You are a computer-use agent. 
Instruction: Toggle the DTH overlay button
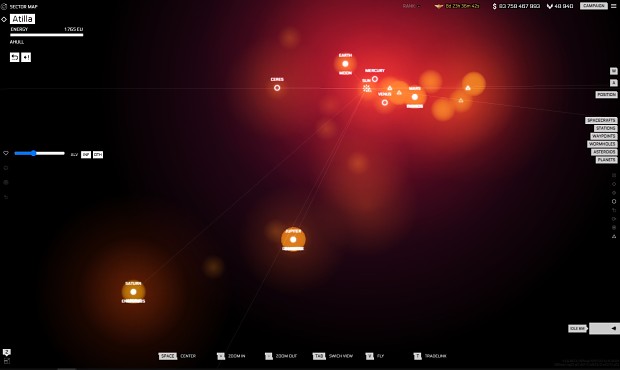pos(98,155)
